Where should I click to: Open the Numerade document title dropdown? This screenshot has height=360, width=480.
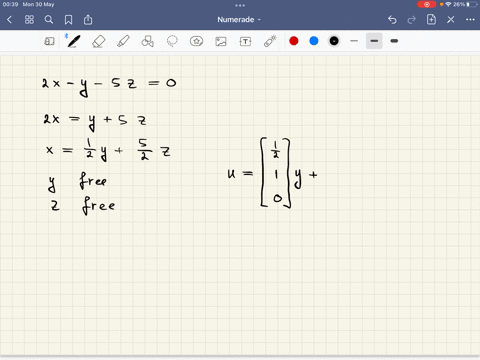point(239,20)
